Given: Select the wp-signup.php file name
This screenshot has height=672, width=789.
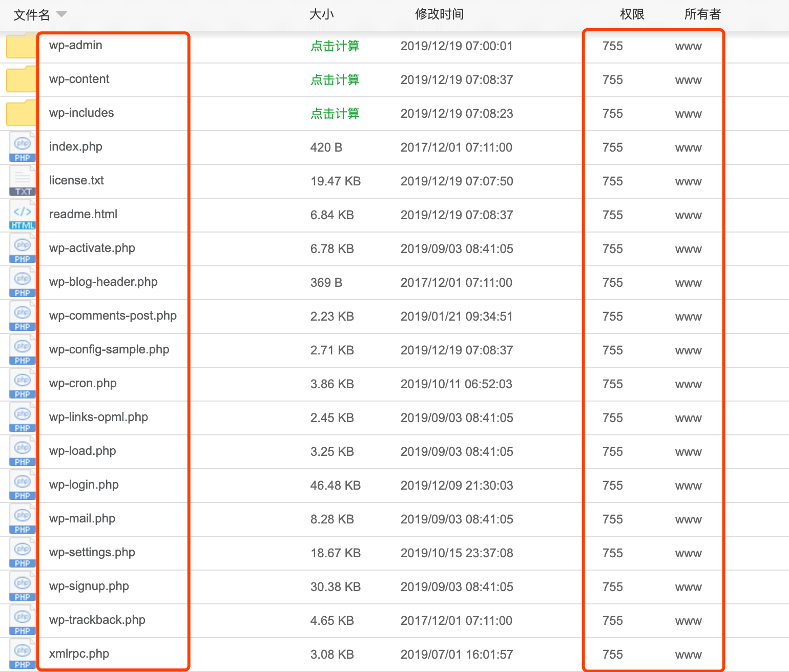Looking at the screenshot, I should (x=89, y=586).
